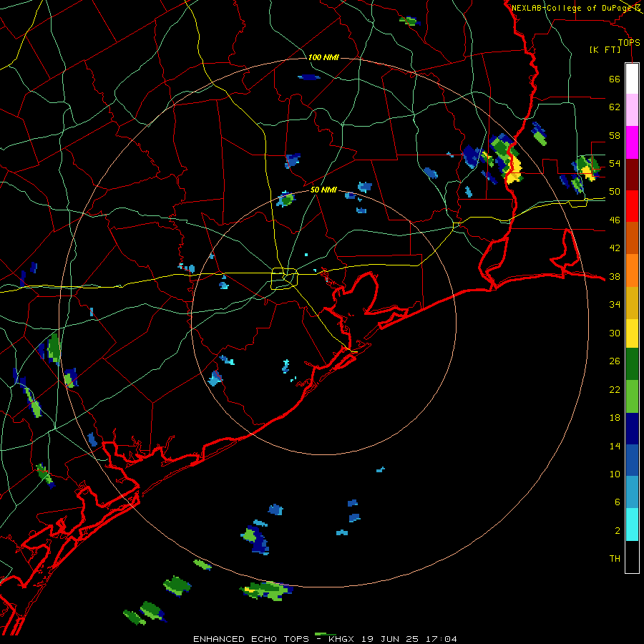Click the 'ENHANCED ECHO TOPS' product title
This screenshot has height=644, width=644.
pyautogui.click(x=251, y=639)
